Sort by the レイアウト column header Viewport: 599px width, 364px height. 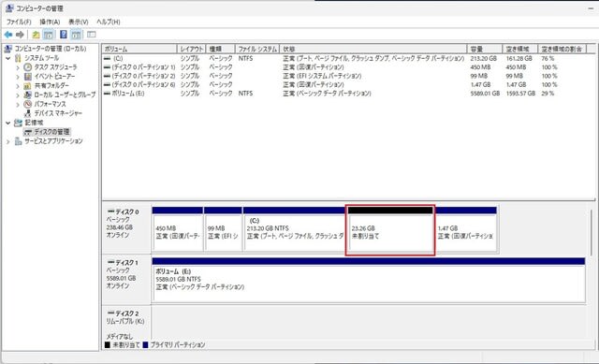(x=191, y=49)
